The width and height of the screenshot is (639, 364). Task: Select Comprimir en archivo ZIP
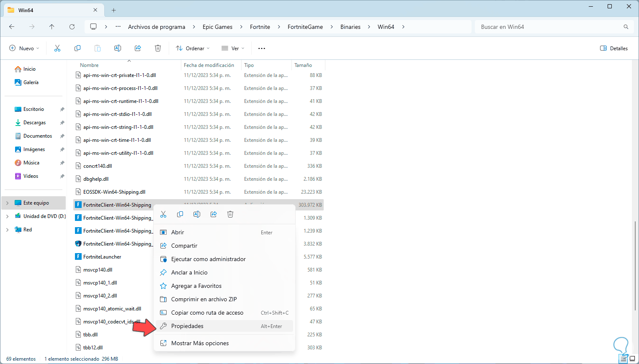(x=224, y=299)
